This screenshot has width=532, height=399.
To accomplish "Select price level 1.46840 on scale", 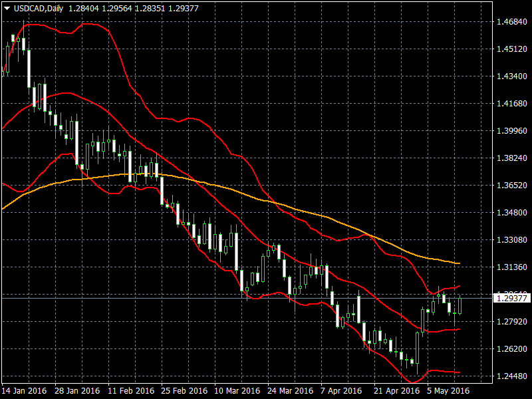I will coord(512,22).
